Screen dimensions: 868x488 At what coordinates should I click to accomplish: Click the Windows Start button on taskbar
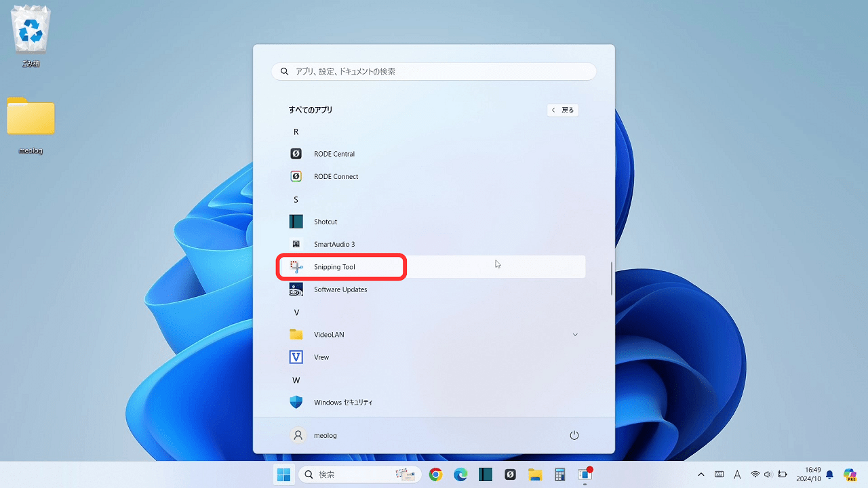point(283,474)
